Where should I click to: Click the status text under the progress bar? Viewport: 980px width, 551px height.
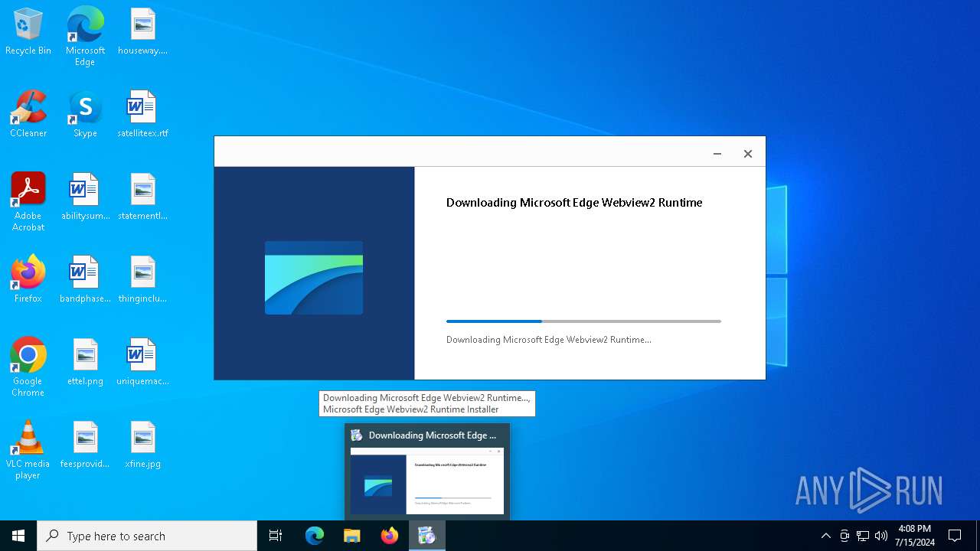[x=549, y=340]
